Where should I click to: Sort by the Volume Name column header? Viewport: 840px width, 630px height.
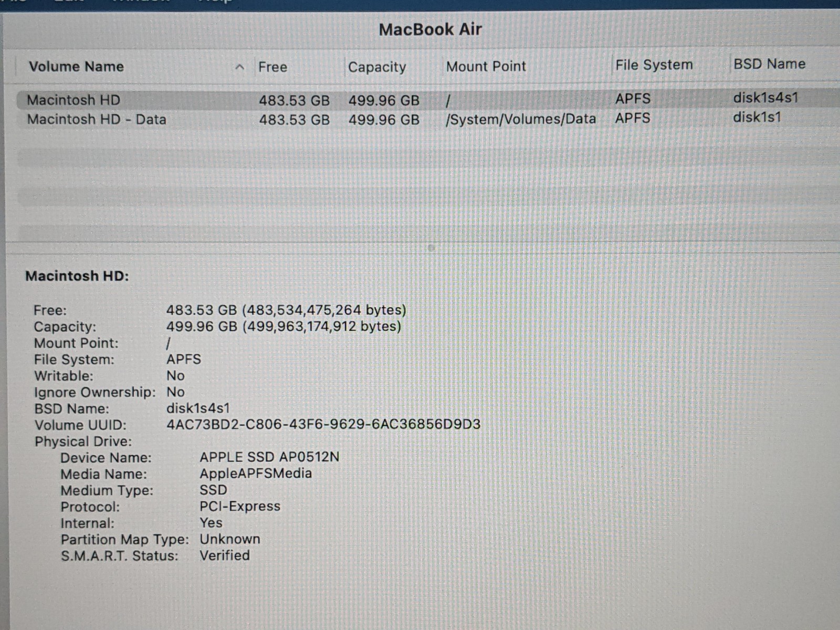pos(76,67)
